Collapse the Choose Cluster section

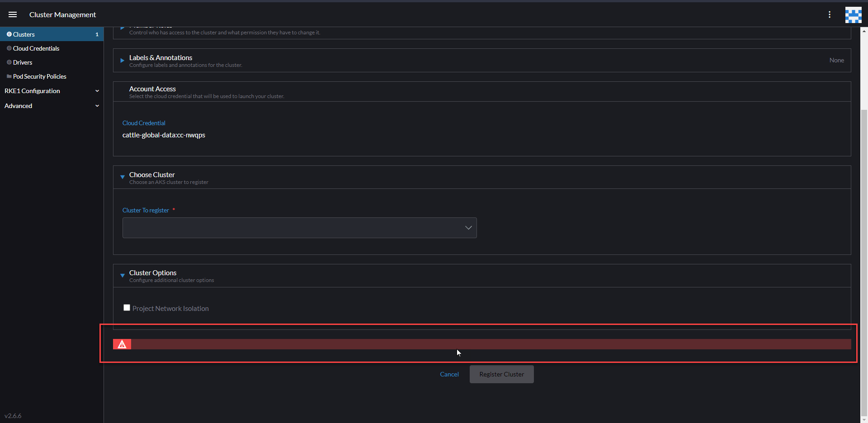[x=122, y=177]
